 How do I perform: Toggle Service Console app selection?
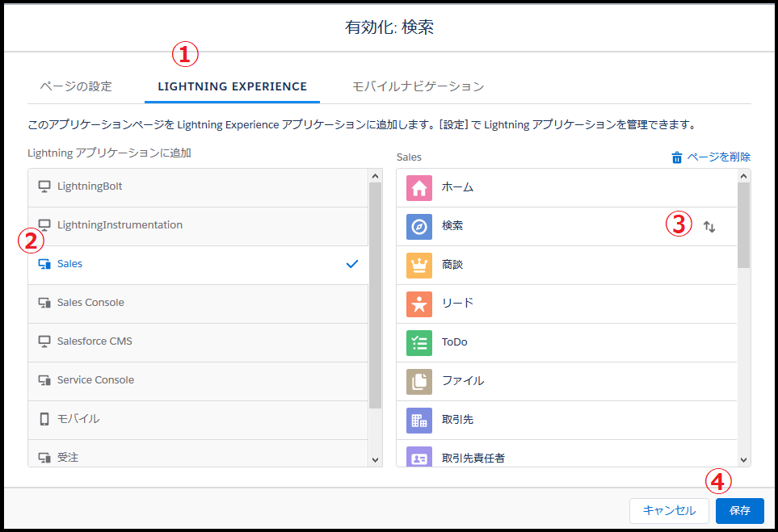198,381
